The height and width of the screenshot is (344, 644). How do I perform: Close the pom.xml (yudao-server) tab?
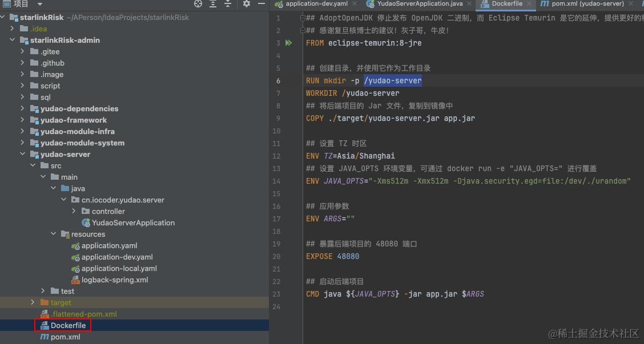(x=630, y=3)
